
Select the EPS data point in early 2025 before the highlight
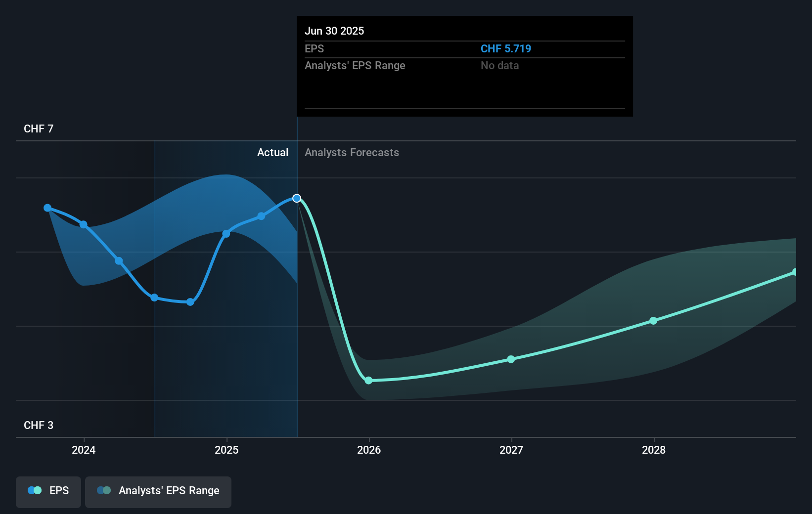(x=261, y=216)
